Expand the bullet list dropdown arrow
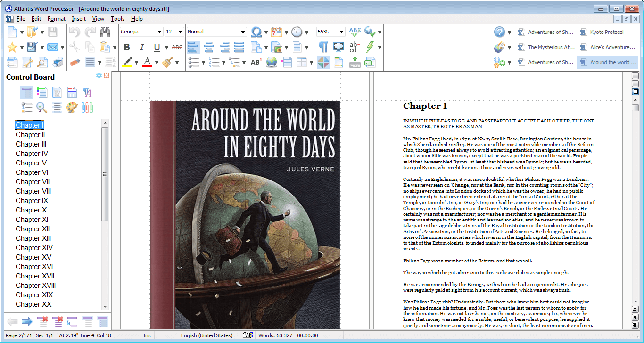Screen dimensions: 644x343 203,62
